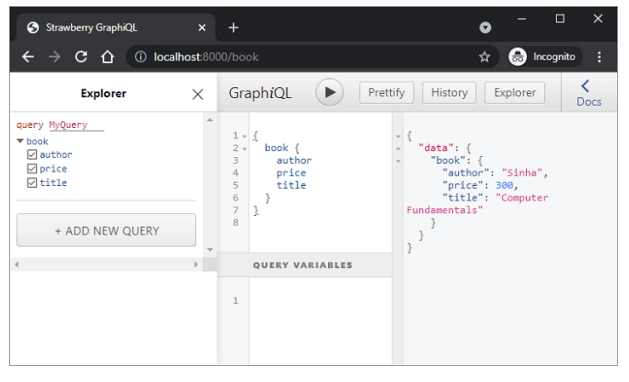Click the author label in Explorer tree
629x382 pixels.
coord(56,154)
